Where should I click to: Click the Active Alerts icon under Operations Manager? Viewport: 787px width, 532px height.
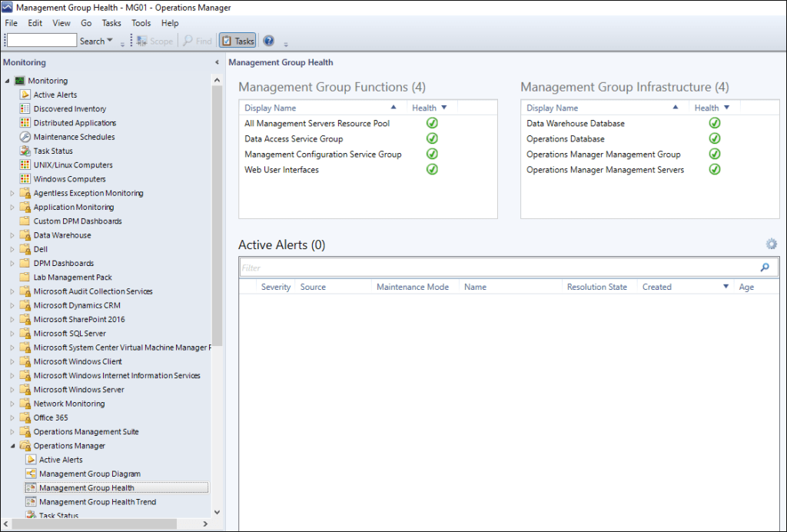(31, 459)
